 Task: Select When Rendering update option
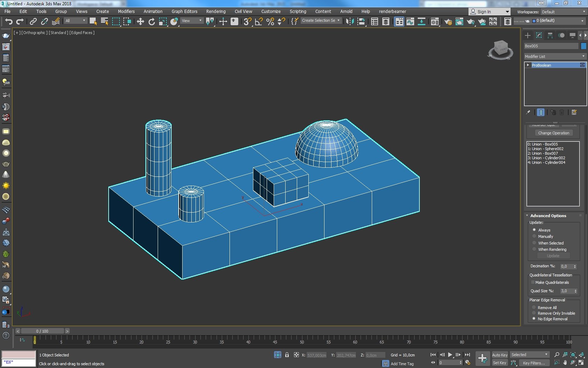[x=534, y=249]
